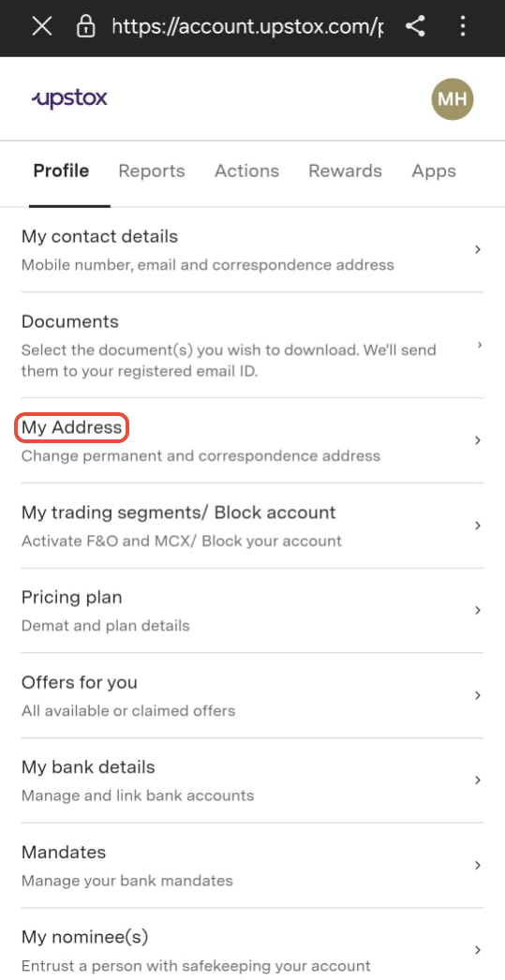Expand My contact details chevron

(478, 250)
